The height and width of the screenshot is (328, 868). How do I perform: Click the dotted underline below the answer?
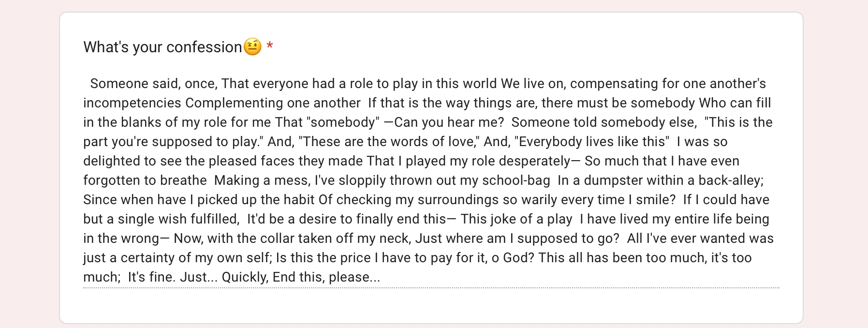coord(430,288)
